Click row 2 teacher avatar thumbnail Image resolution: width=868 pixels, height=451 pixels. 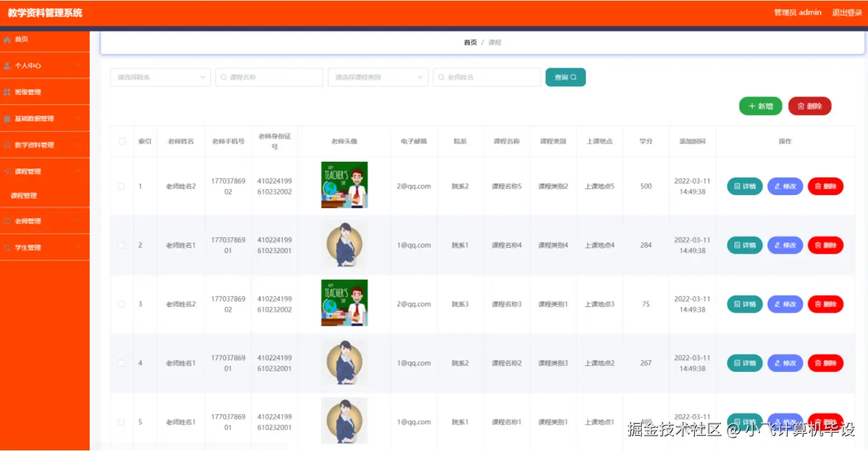[x=344, y=244]
